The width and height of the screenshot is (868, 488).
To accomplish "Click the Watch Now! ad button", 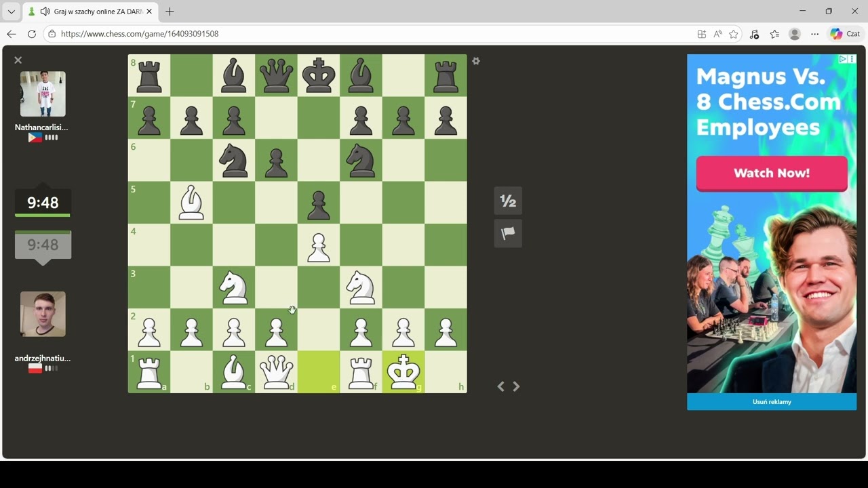I will tap(772, 173).
